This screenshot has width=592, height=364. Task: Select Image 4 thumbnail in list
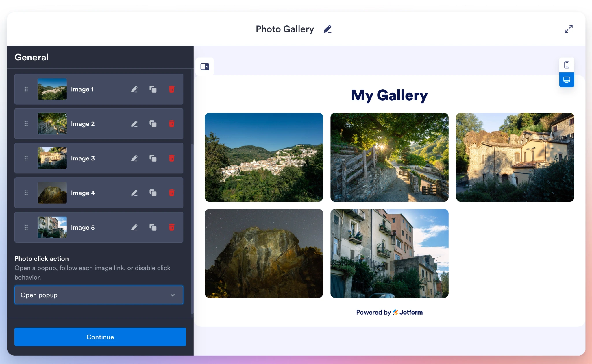click(52, 193)
